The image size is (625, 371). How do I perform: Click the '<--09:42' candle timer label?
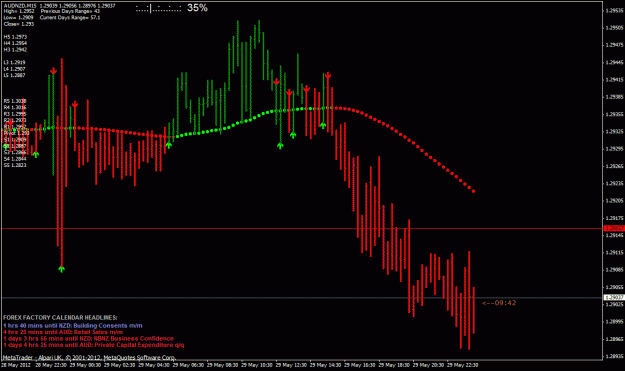coord(499,303)
